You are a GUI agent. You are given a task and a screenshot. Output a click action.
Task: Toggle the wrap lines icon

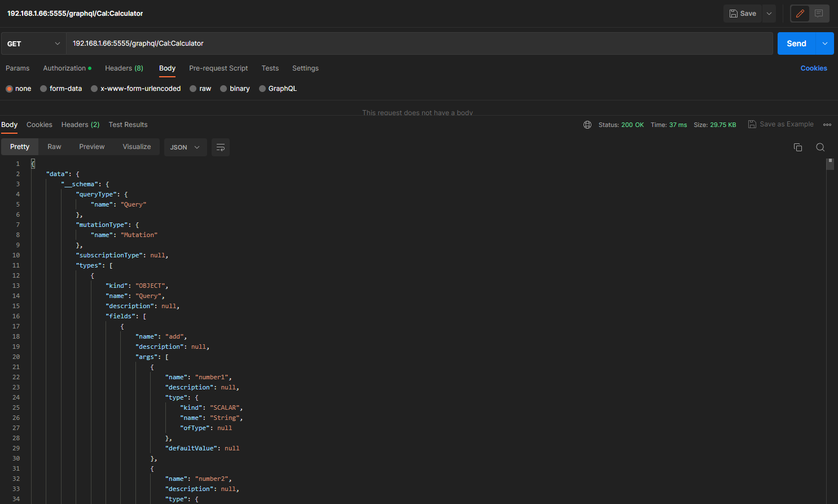(x=221, y=147)
